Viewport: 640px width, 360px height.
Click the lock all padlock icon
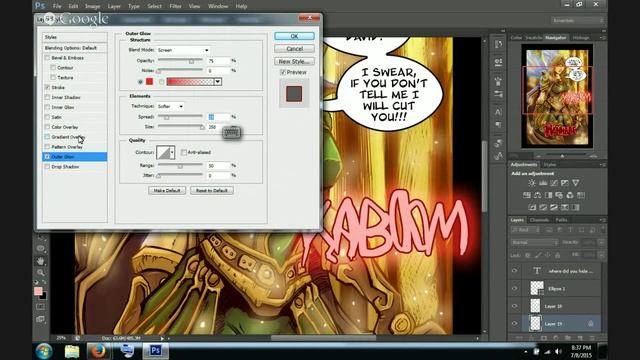558,255
